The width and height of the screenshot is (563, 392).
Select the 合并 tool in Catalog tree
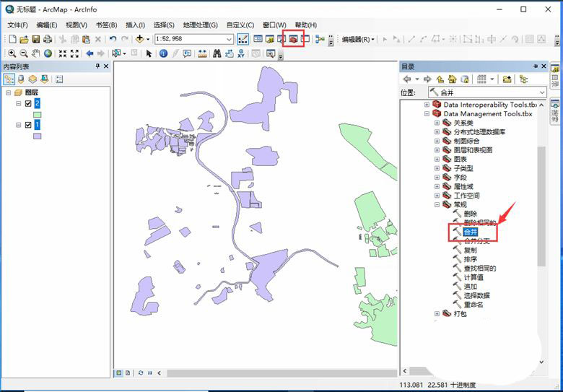tap(471, 232)
